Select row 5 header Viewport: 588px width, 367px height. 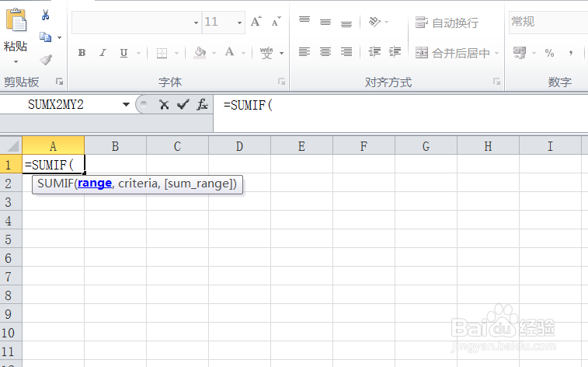[x=11, y=239]
